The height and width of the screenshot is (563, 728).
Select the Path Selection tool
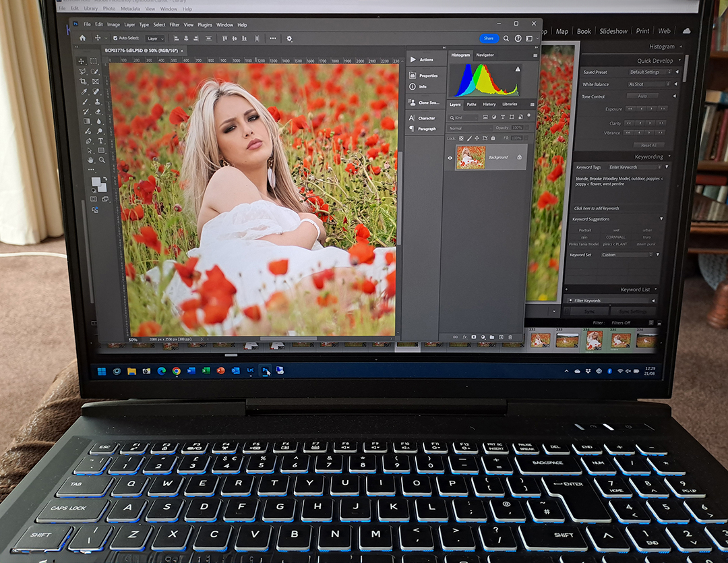pyautogui.click(x=89, y=150)
